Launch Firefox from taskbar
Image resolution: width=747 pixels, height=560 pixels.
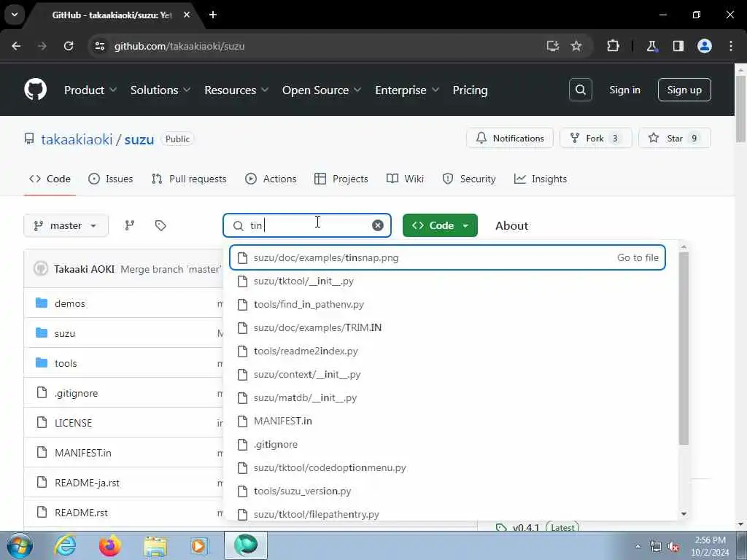tap(109, 545)
